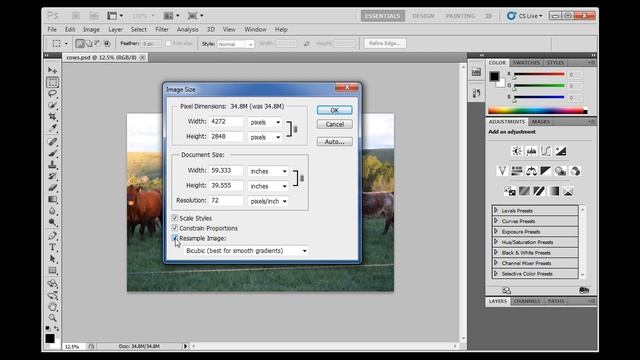Toggle Scale Styles checkbox
This screenshot has height=360, width=640.
click(x=175, y=218)
